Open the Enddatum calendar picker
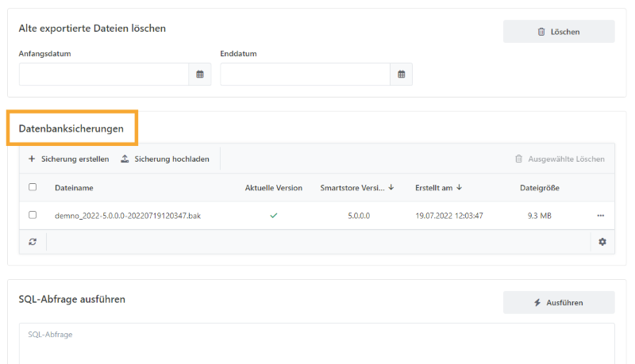Image resolution: width=635 pixels, height=364 pixels. (x=401, y=75)
